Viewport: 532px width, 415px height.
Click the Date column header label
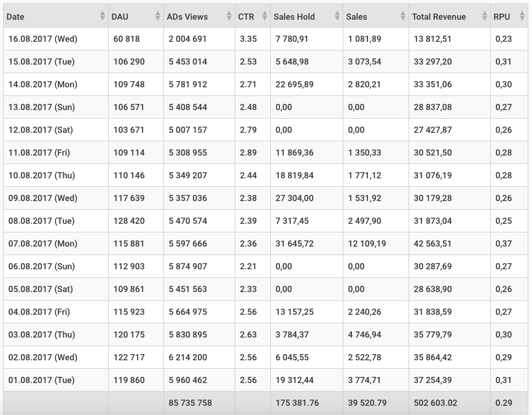(x=15, y=17)
